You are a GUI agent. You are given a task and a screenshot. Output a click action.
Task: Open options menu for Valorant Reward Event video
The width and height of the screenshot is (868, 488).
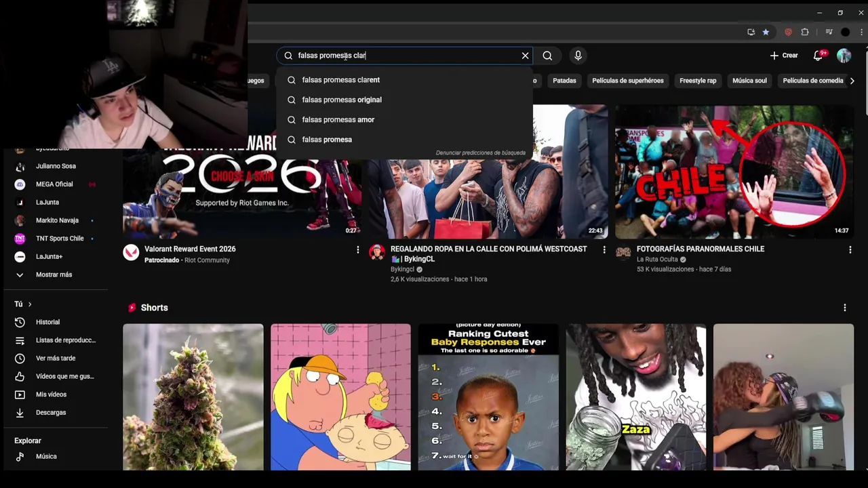pyautogui.click(x=358, y=250)
